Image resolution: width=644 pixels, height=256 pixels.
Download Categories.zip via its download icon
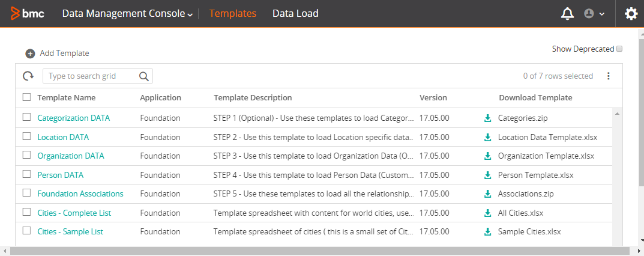[487, 118]
